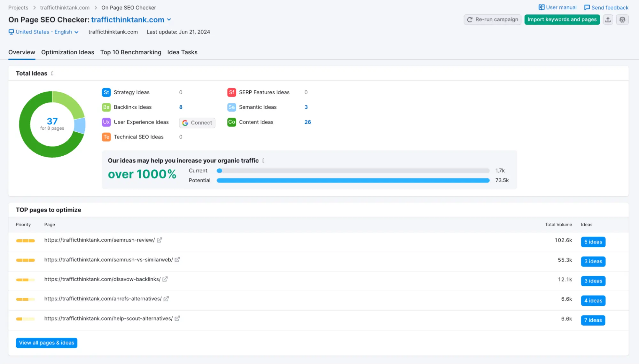Click the Backlinks Ideas 'Ba' icon

pos(106,107)
